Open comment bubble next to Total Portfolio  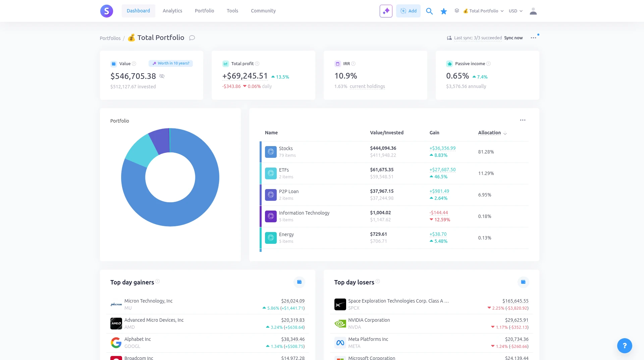coord(192,38)
